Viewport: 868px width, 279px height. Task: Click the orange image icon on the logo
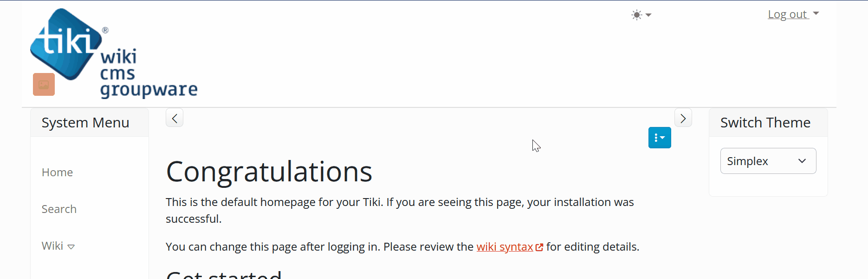[44, 85]
